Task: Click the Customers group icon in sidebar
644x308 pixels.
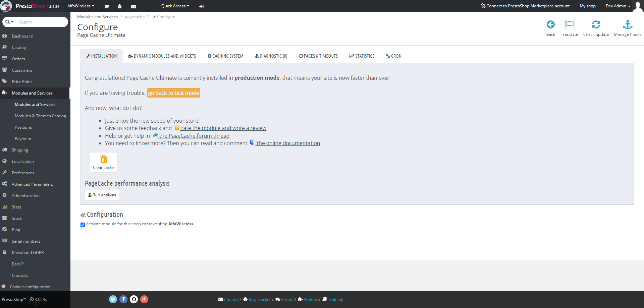Action: pyautogui.click(x=5, y=70)
